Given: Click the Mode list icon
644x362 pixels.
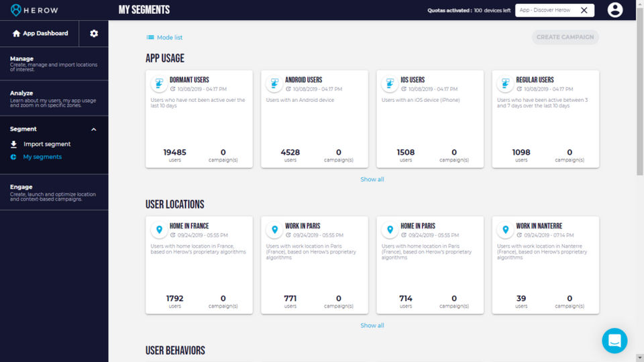Looking at the screenshot, I should (150, 38).
